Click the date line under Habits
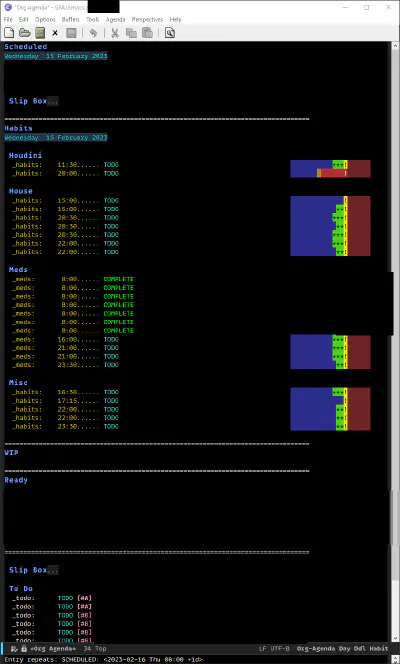This screenshot has width=400, height=664. tap(55, 137)
